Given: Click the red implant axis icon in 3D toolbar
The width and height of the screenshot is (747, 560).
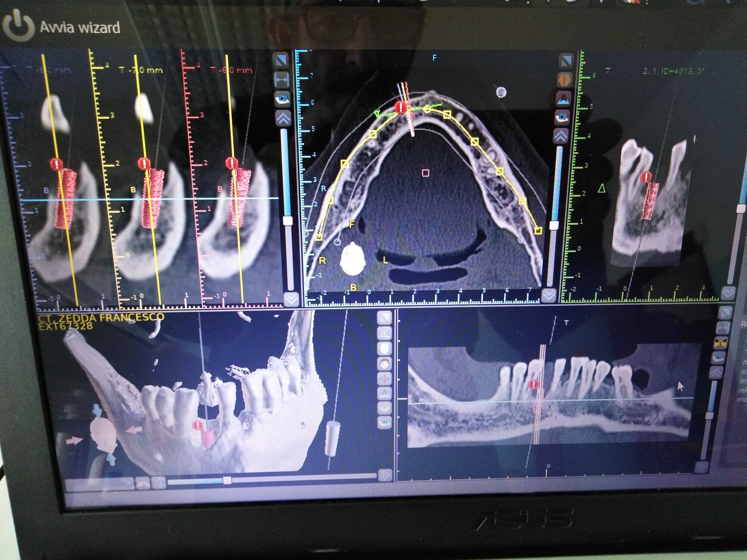Looking at the screenshot, I should 384,378.
